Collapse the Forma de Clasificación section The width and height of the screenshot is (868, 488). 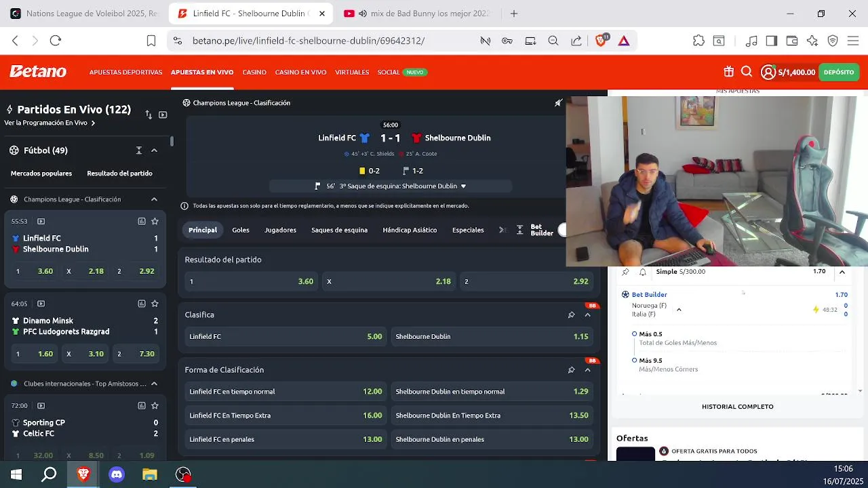click(x=587, y=369)
